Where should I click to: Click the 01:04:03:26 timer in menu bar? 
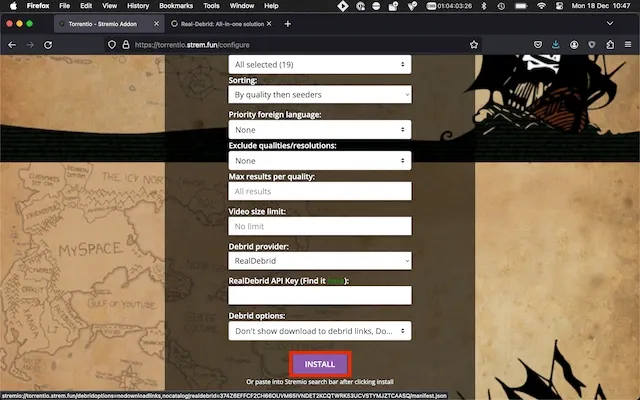click(449, 6)
